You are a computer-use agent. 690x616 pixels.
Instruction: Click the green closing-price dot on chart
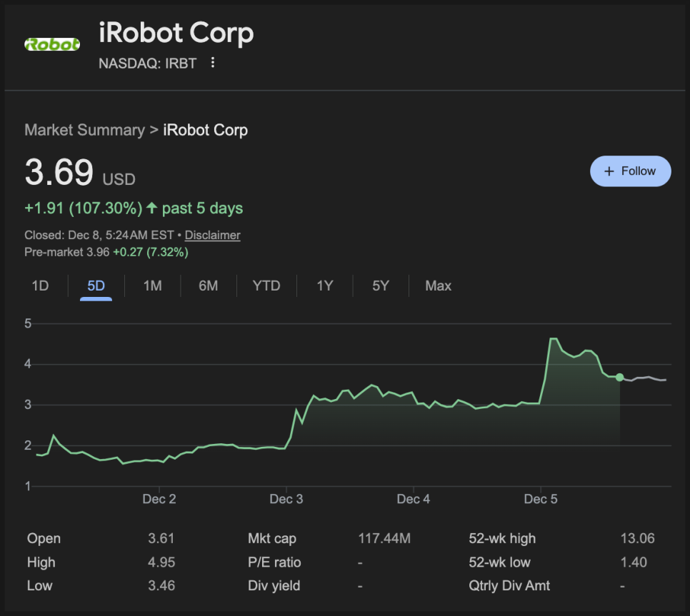(x=619, y=377)
